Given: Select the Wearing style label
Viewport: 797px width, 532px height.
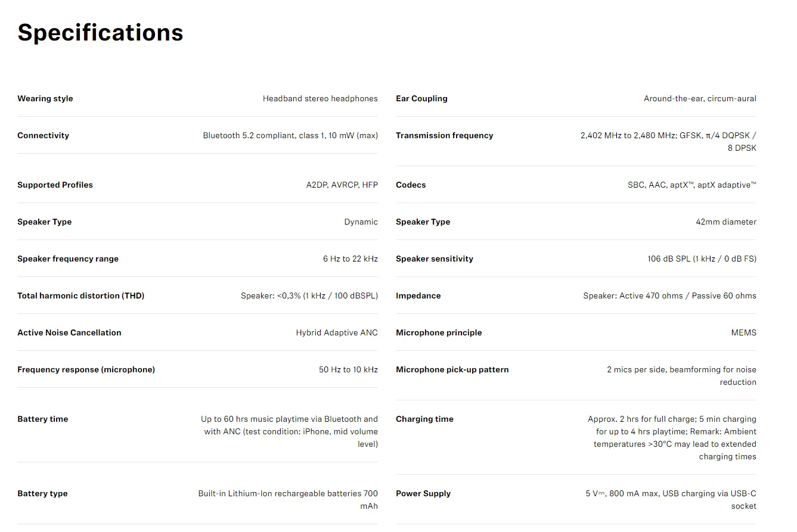Looking at the screenshot, I should click(45, 98).
